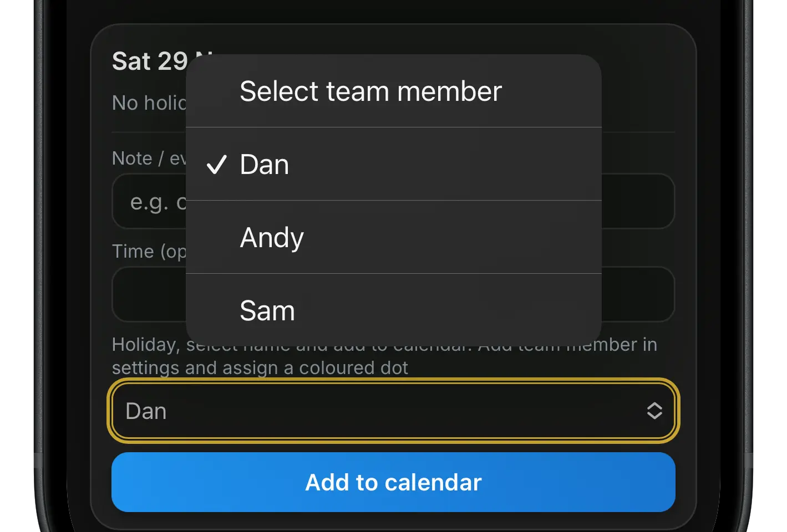Click the checkmark icon beside Dan

point(216,165)
